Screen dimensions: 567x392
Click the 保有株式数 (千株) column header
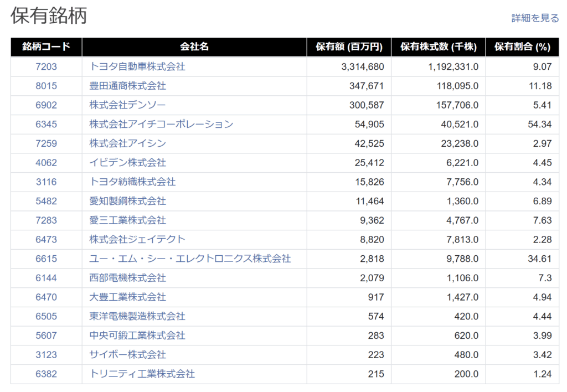click(439, 47)
